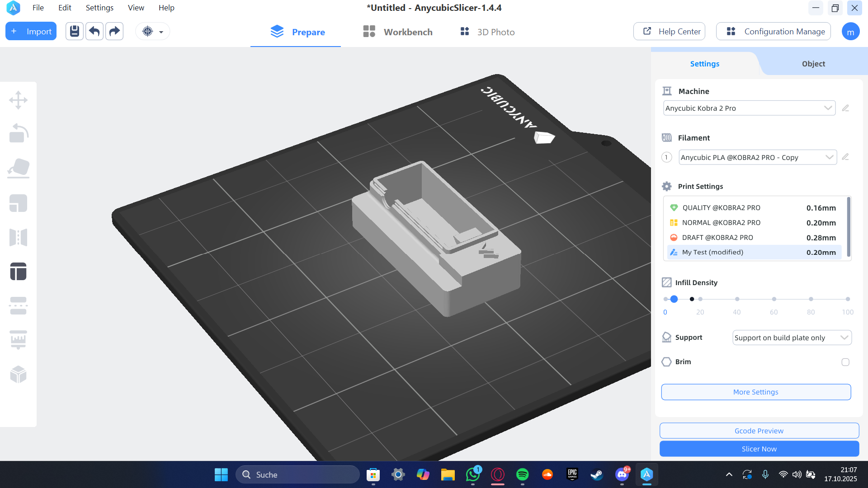Select the Settings panel tab
Screen dimensions: 868x488
704,64
